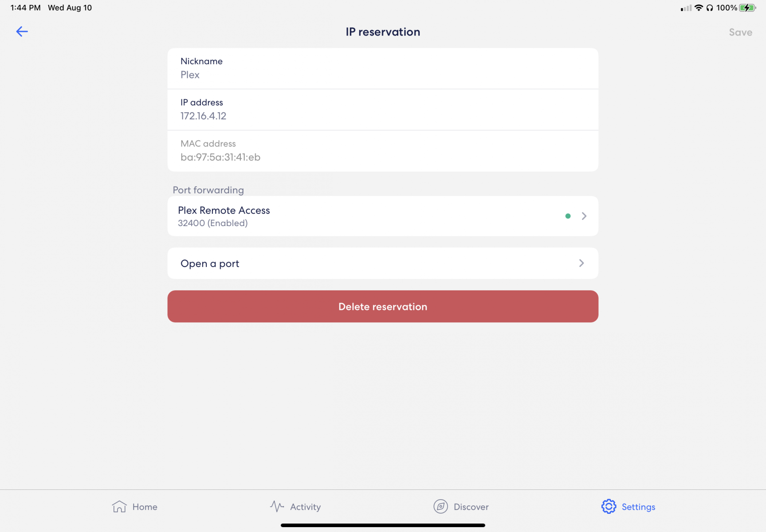Image resolution: width=766 pixels, height=532 pixels.
Task: Tap the Discover compass icon
Action: (440, 506)
